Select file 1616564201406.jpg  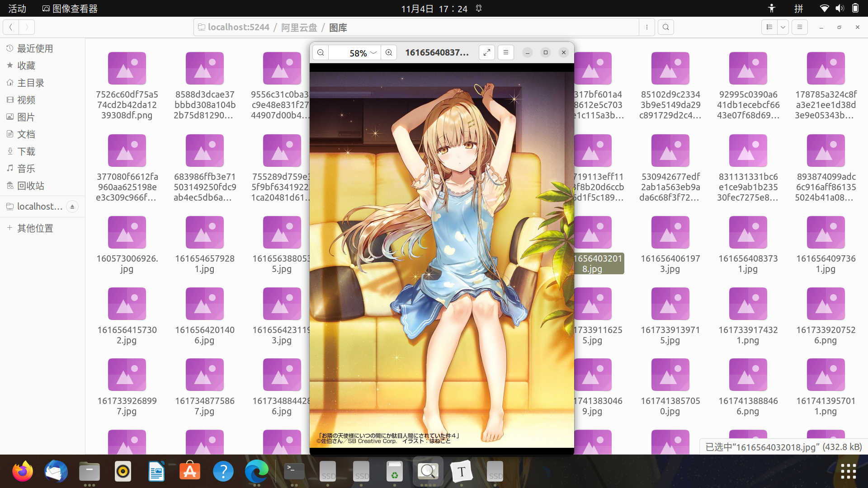point(205,316)
